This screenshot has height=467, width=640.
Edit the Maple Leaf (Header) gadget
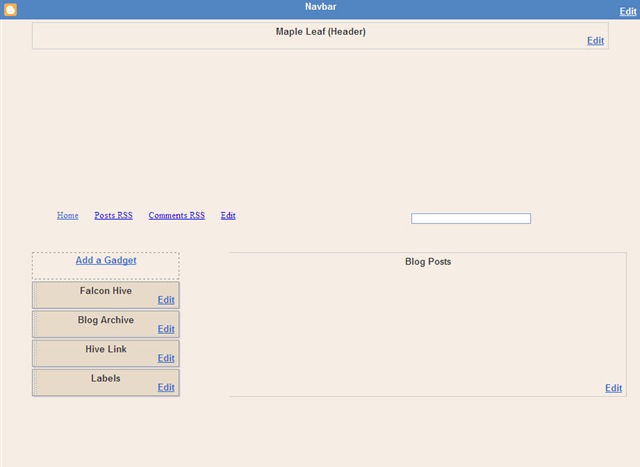pyautogui.click(x=596, y=40)
